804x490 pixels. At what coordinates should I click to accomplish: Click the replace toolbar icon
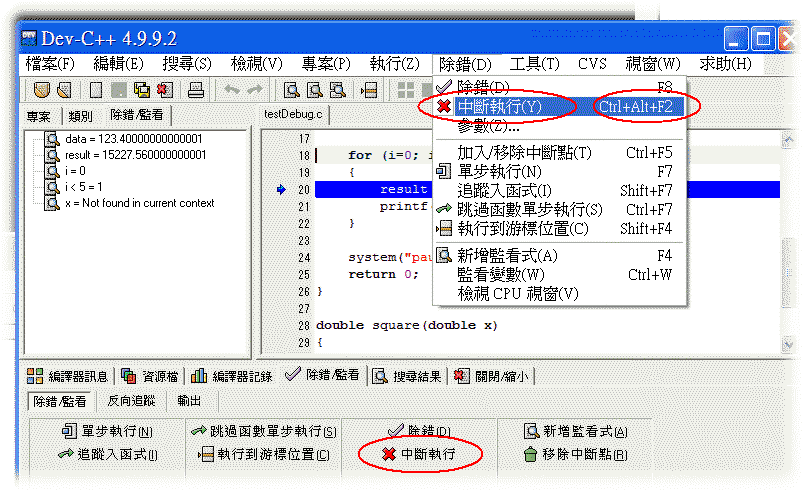pyautogui.click(x=314, y=90)
